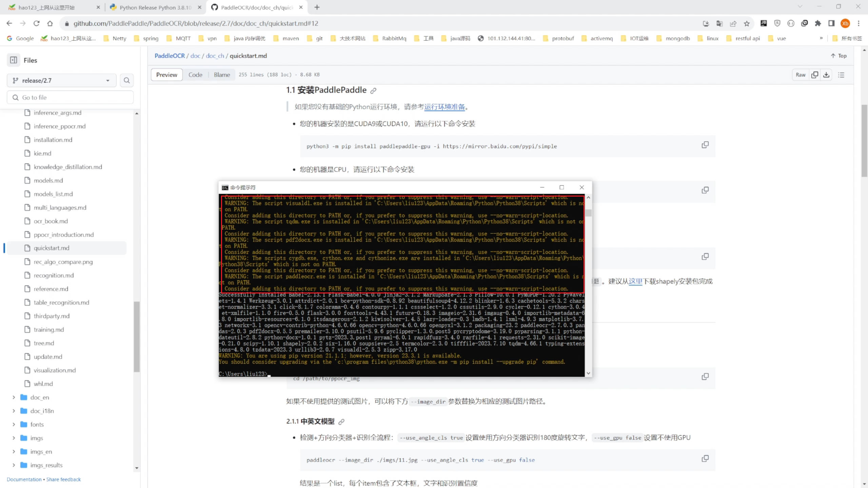Switch to the Blame tab
The width and height of the screenshot is (868, 488).
pyautogui.click(x=222, y=75)
